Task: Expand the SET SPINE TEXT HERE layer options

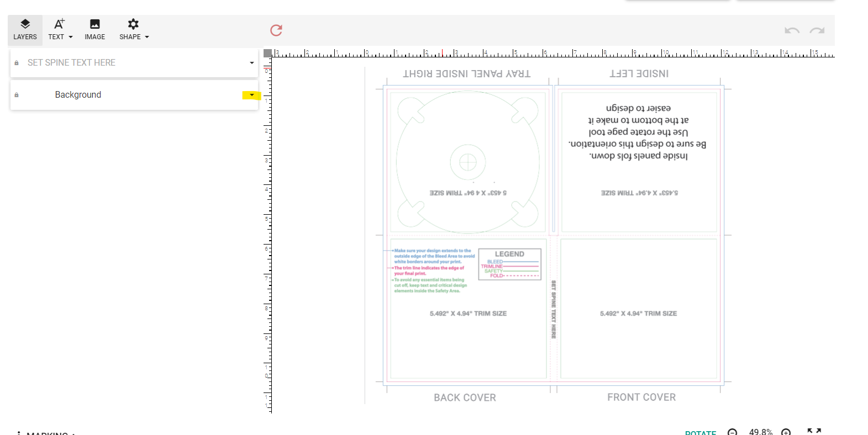Action: point(252,63)
